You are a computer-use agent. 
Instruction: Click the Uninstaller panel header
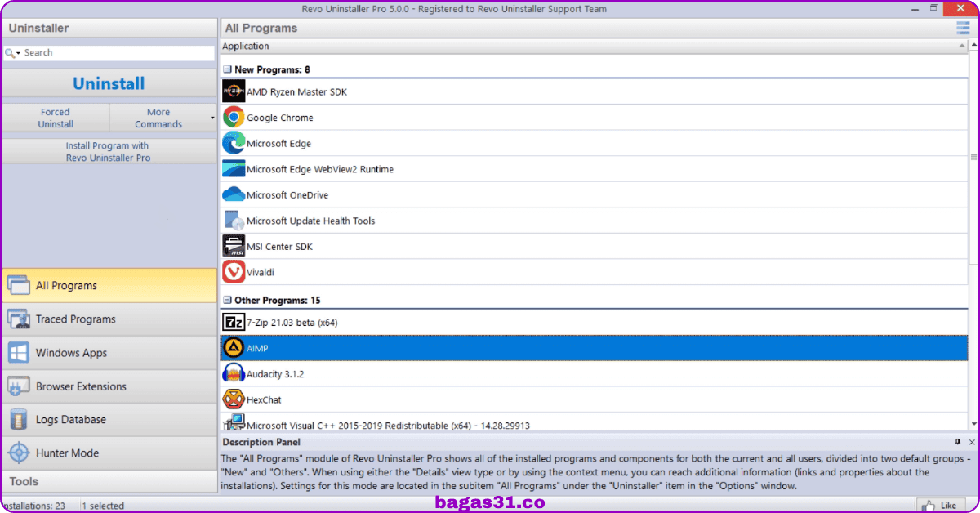click(x=109, y=28)
